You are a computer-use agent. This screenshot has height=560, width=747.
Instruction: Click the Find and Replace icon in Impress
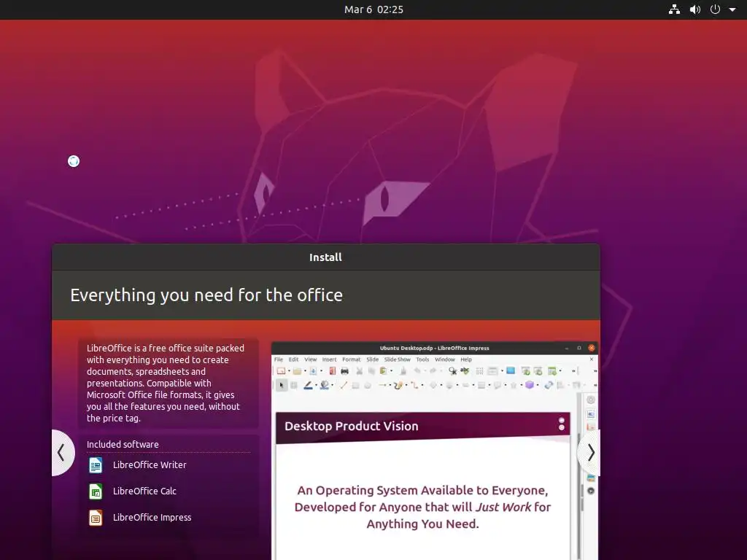[452, 371]
